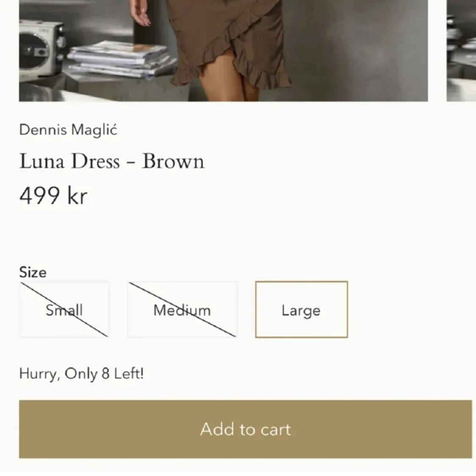This screenshot has width=476, height=476.
Task: Choose the sold-out Medium size box
Action: coord(182,309)
